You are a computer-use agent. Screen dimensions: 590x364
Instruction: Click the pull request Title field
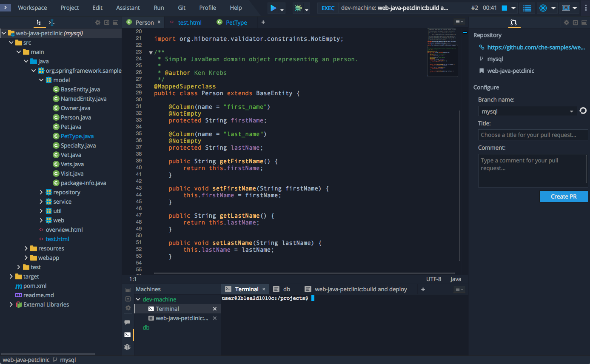533,135
